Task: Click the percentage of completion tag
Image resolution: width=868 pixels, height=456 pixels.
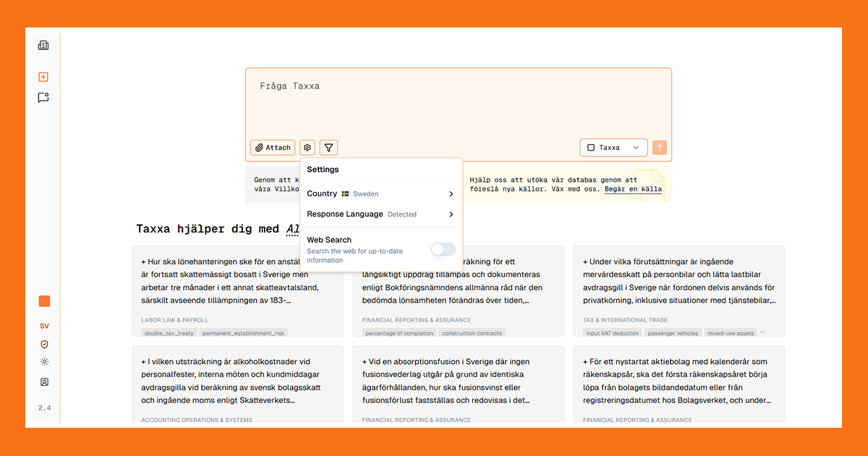Action: tap(399, 333)
